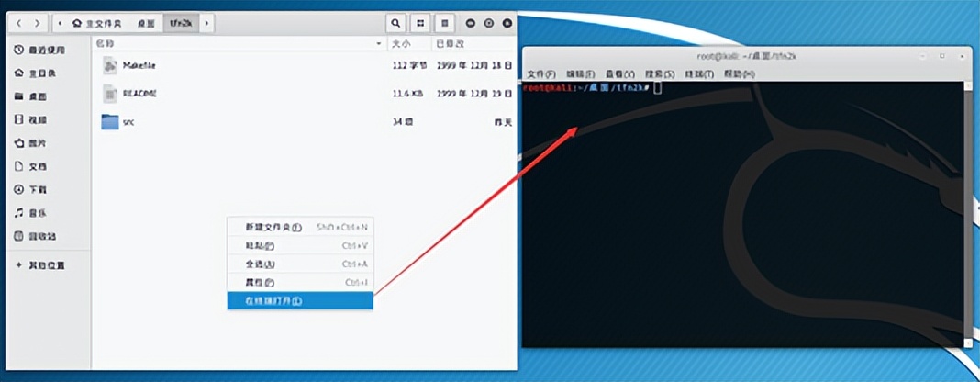980x382 pixels.
Task: Open the terminal 查看(V) menu
Action: coord(620,74)
